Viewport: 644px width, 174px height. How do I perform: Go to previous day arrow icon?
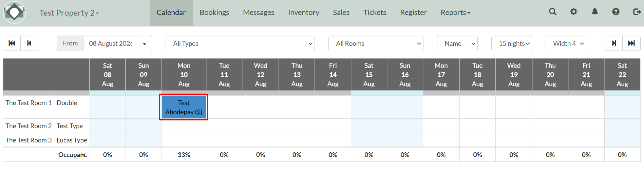[x=30, y=43]
